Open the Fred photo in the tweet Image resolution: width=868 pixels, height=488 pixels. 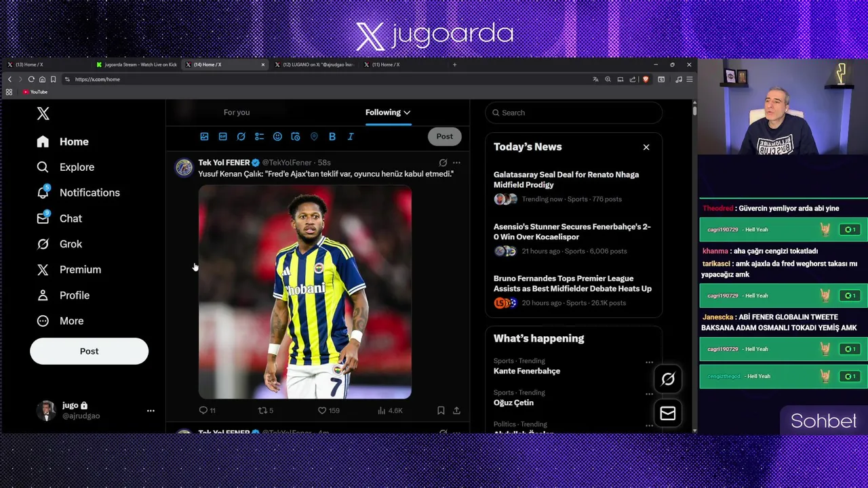[304, 293]
